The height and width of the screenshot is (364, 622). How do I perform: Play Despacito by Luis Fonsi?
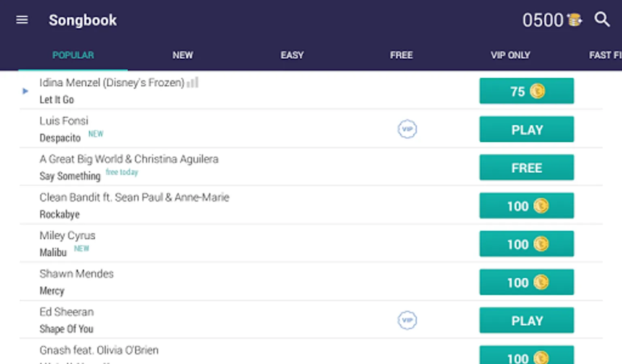click(526, 129)
